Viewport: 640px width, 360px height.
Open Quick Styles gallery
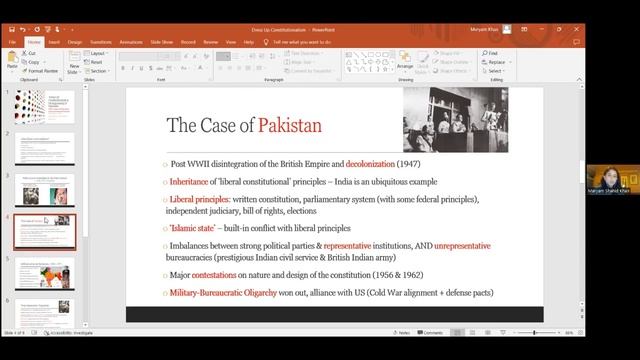tap(422, 63)
